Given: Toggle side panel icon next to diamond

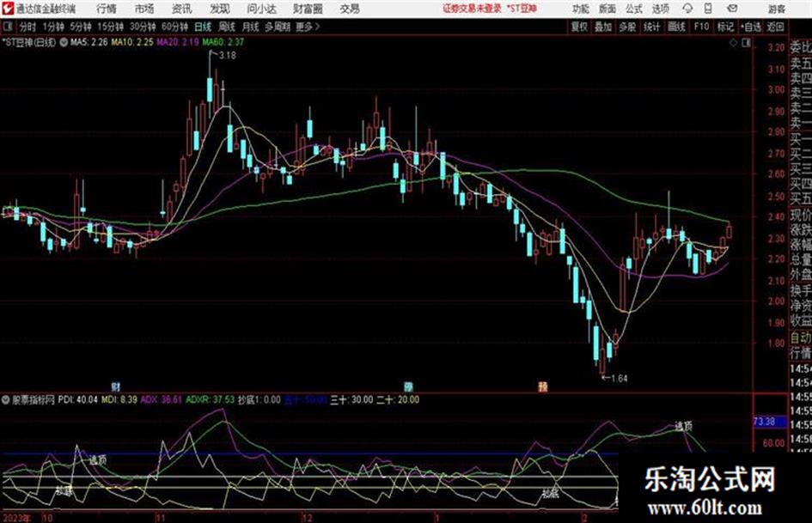Looking at the screenshot, I should (x=746, y=43).
